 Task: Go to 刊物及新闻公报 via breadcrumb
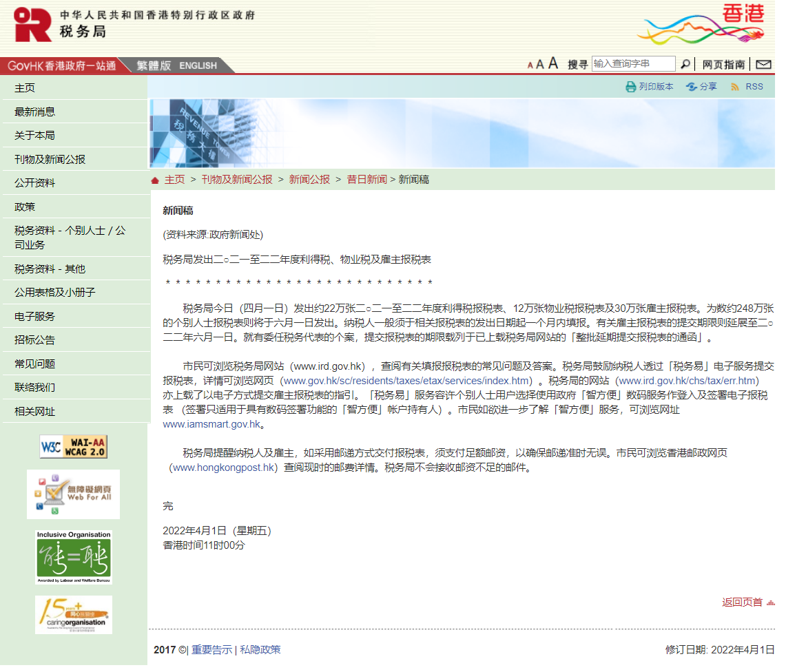236,180
